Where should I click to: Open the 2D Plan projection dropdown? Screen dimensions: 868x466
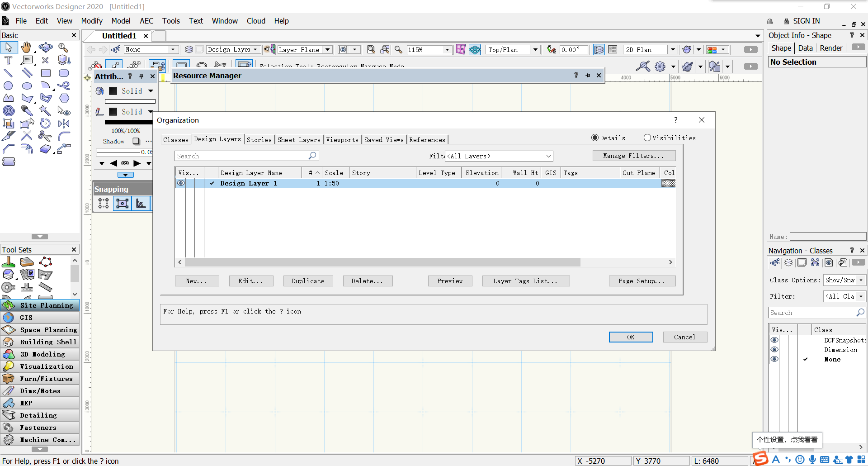click(650, 50)
